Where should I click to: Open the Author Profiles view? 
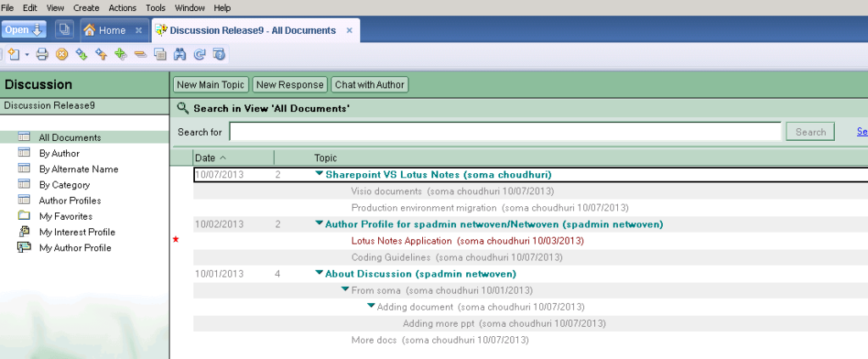70,200
